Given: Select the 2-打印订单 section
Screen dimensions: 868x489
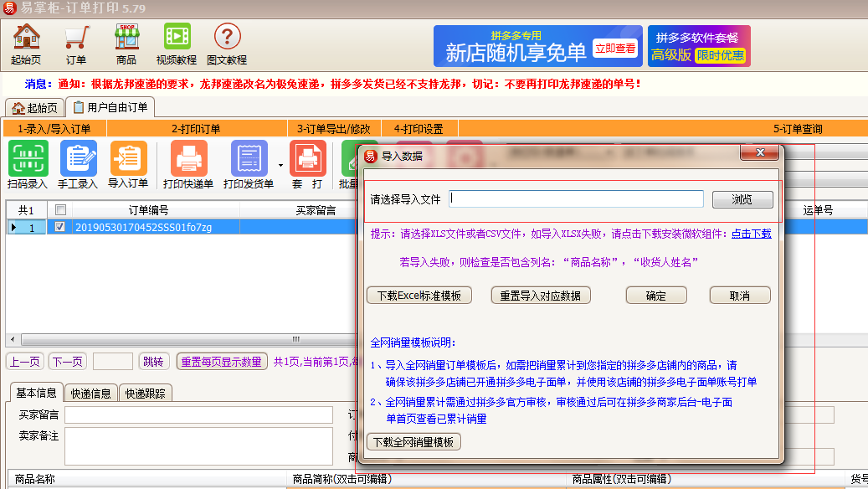Looking at the screenshot, I should (x=196, y=128).
